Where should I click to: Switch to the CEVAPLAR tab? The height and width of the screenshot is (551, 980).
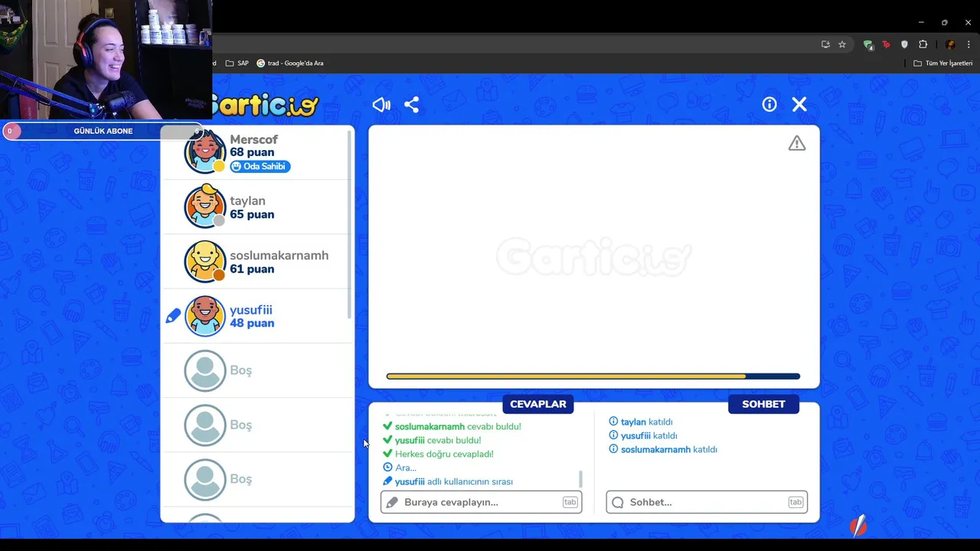(x=538, y=404)
